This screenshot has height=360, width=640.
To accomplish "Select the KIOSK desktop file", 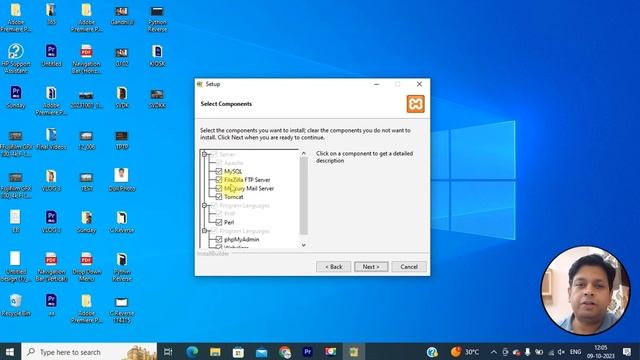I will point(157,56).
